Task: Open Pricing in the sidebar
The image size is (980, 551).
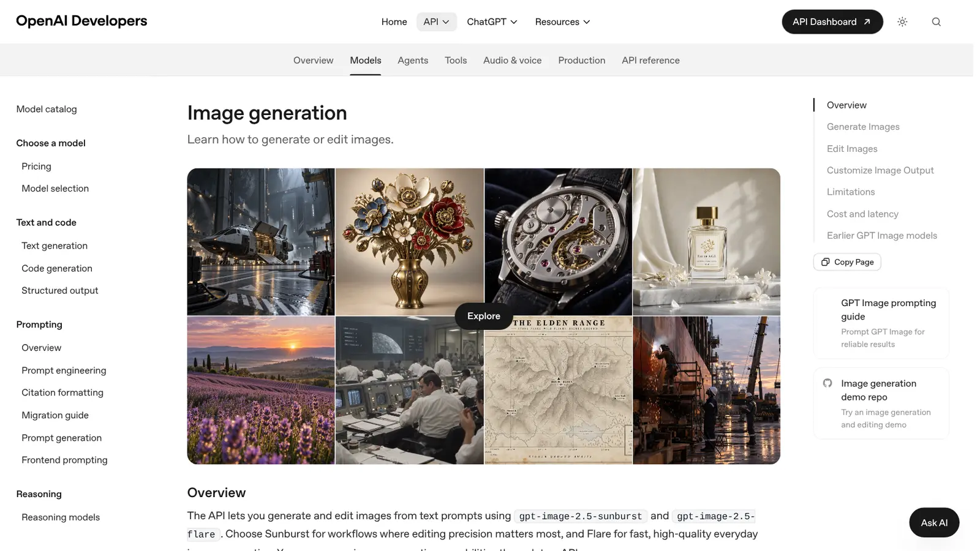Action: pos(36,167)
